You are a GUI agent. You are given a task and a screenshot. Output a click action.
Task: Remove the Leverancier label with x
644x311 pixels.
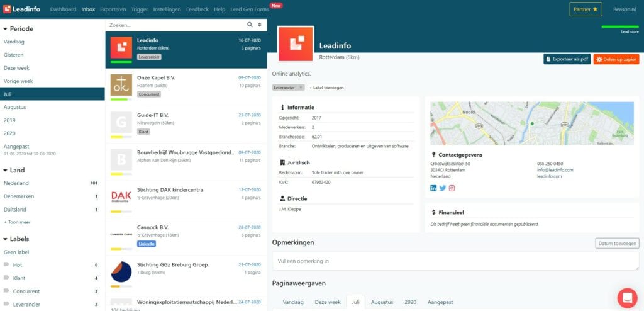pos(300,88)
